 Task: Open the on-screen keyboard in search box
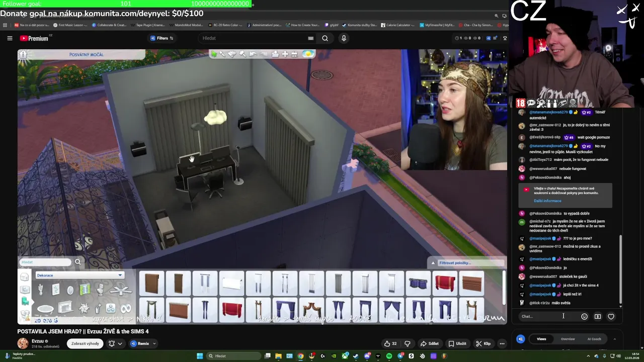pyautogui.click(x=310, y=38)
